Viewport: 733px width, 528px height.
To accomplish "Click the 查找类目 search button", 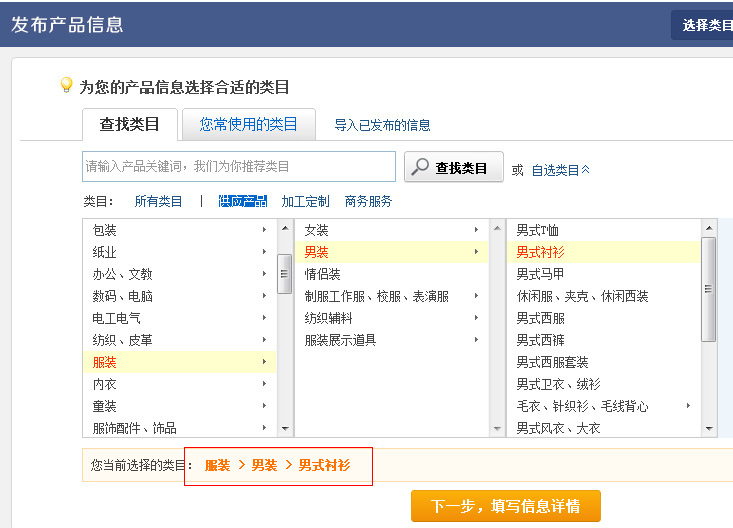I will pyautogui.click(x=453, y=167).
